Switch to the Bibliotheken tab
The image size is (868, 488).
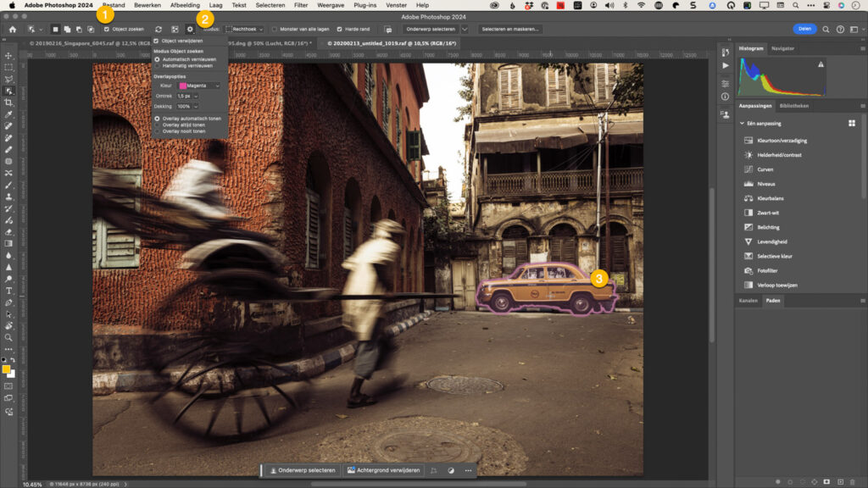(x=793, y=106)
